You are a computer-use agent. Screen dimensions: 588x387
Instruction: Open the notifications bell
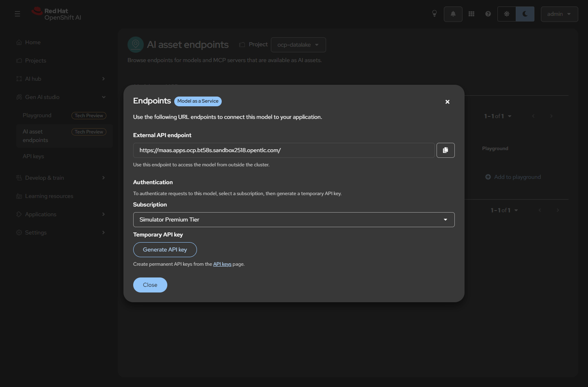(x=453, y=14)
